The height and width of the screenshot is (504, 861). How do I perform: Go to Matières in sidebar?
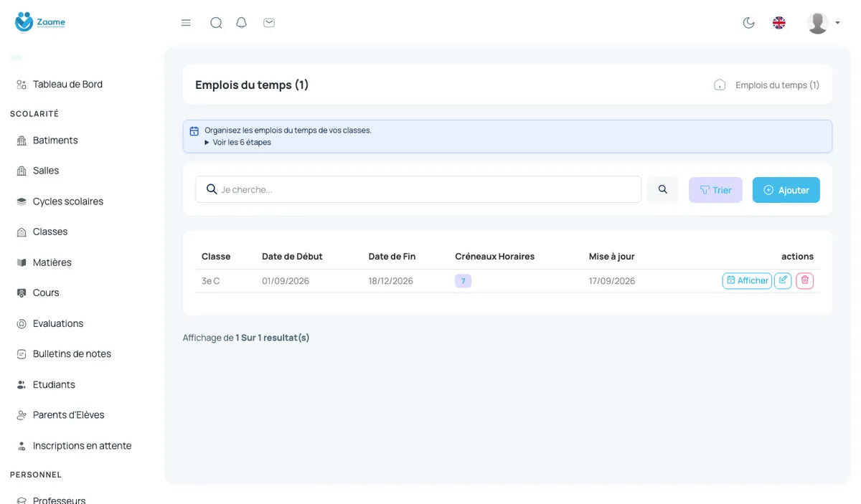coord(52,262)
